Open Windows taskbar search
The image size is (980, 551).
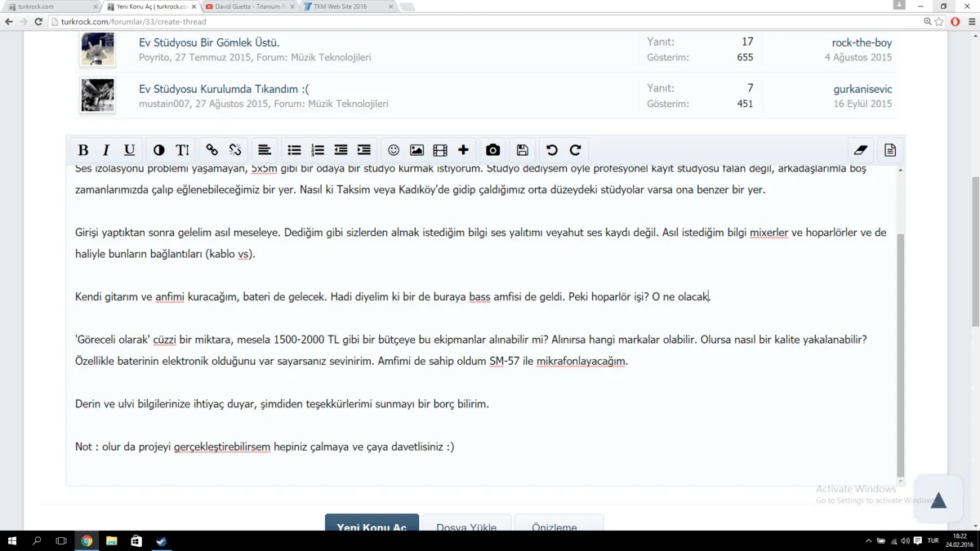[x=37, y=541]
